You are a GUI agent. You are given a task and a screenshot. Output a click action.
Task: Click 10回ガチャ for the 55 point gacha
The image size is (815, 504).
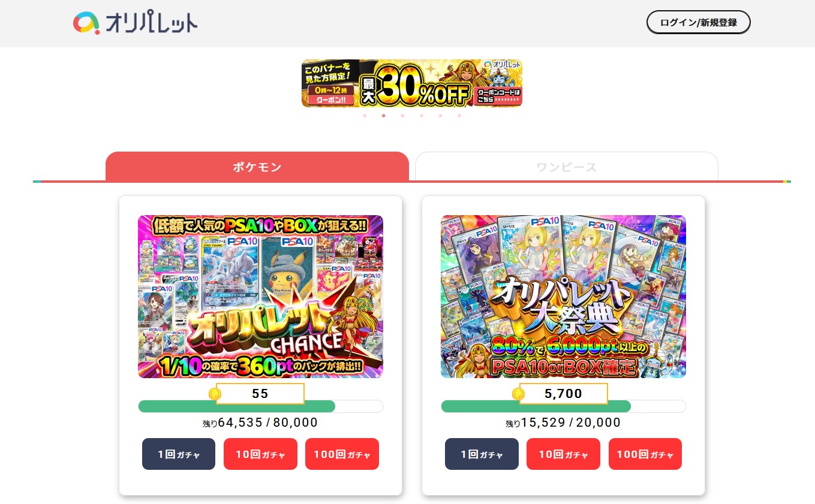260,454
